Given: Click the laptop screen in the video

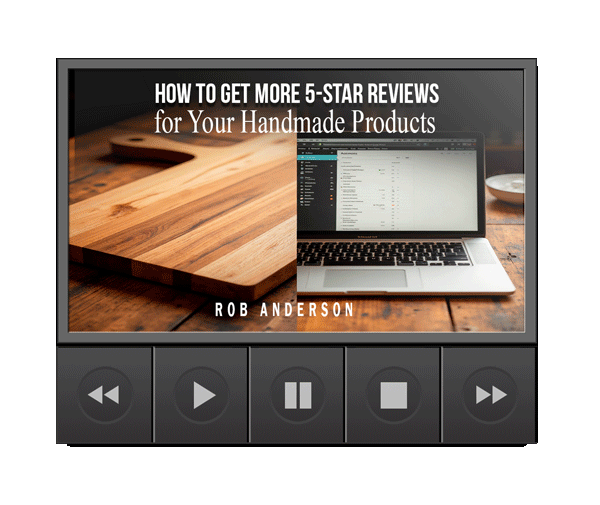Looking at the screenshot, I should click(x=400, y=190).
